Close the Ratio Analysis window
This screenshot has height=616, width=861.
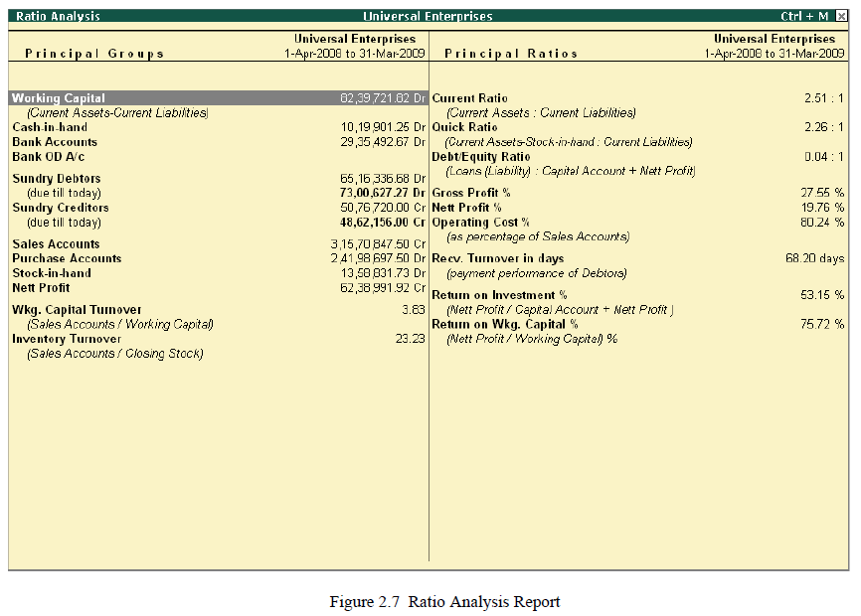[841, 16]
